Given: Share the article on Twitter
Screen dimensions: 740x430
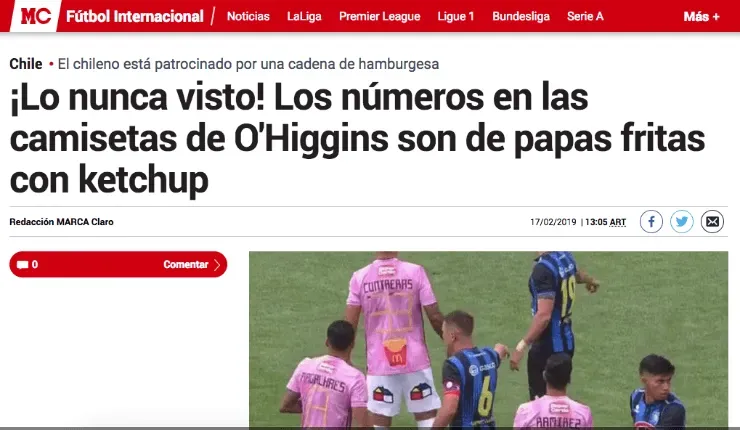Looking at the screenshot, I should 682,221.
